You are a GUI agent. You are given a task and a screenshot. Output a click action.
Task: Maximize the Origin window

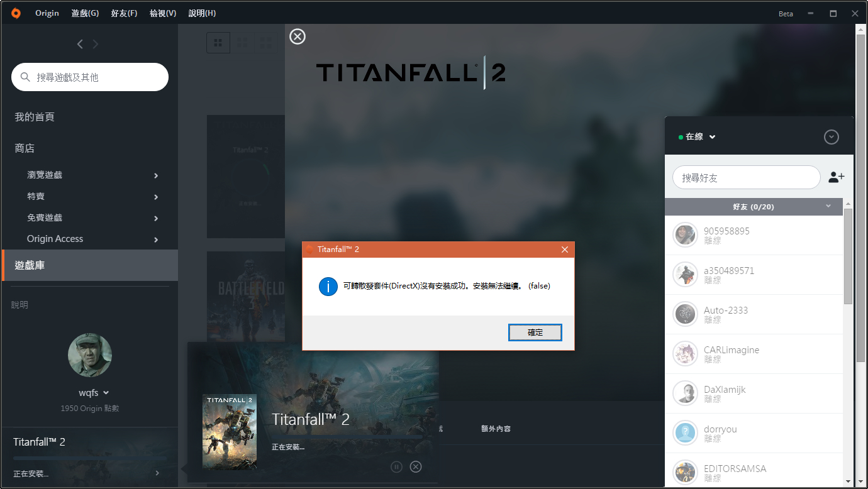pyautogui.click(x=833, y=13)
